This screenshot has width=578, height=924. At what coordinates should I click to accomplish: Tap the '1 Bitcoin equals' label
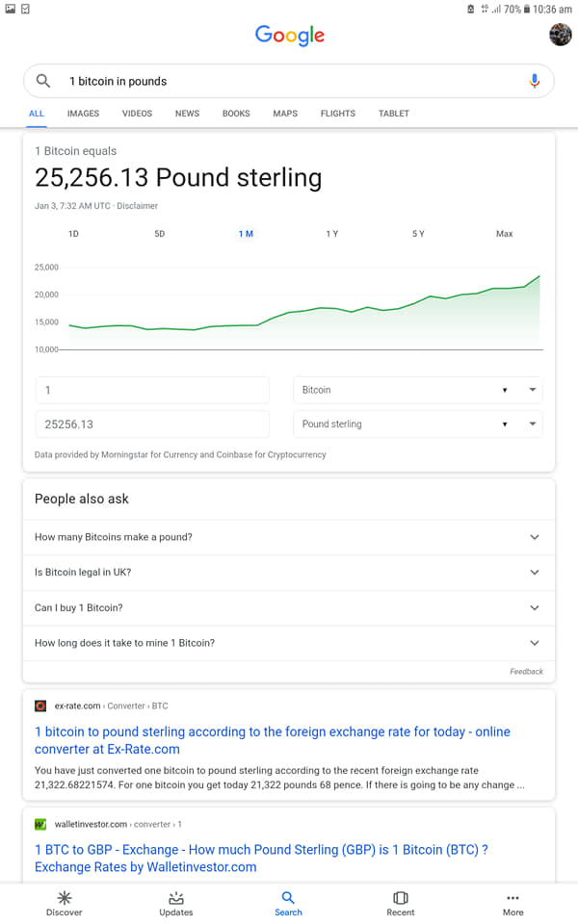(75, 151)
